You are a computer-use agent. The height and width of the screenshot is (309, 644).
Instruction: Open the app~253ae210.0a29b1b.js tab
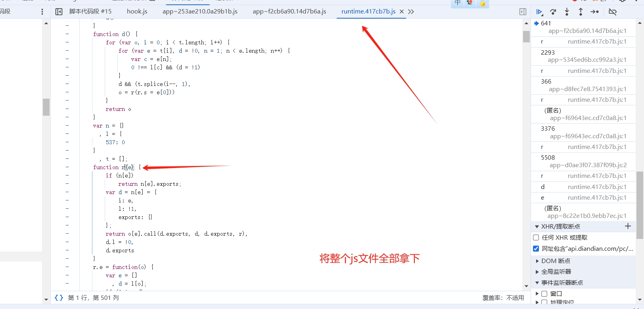coord(200,11)
